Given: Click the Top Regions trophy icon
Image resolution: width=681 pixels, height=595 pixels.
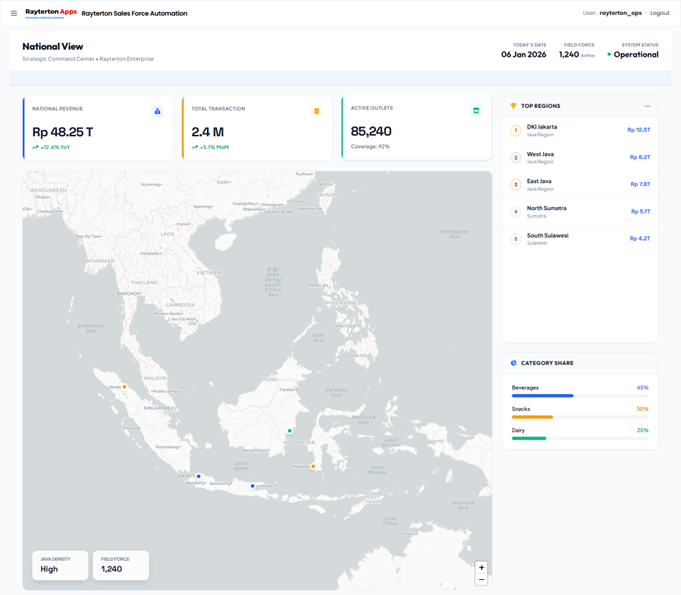Looking at the screenshot, I should point(513,106).
